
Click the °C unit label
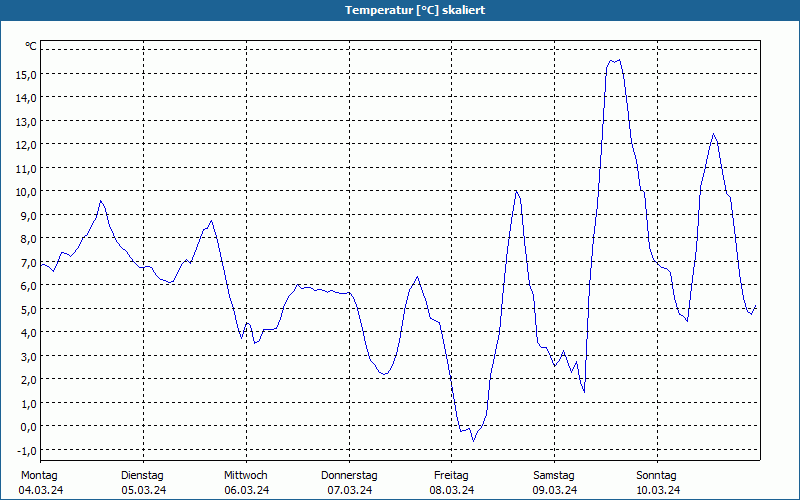[31, 46]
